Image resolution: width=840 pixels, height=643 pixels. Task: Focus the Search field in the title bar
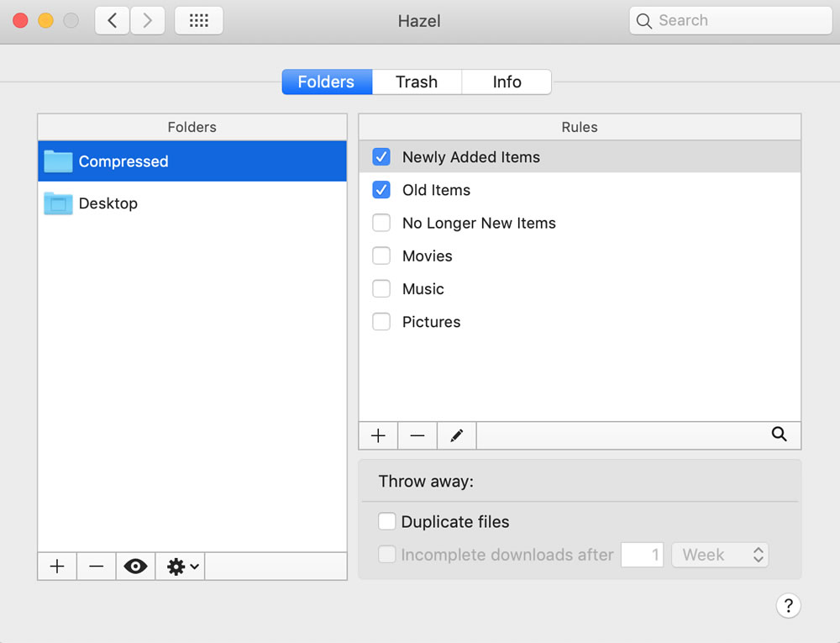pos(731,21)
